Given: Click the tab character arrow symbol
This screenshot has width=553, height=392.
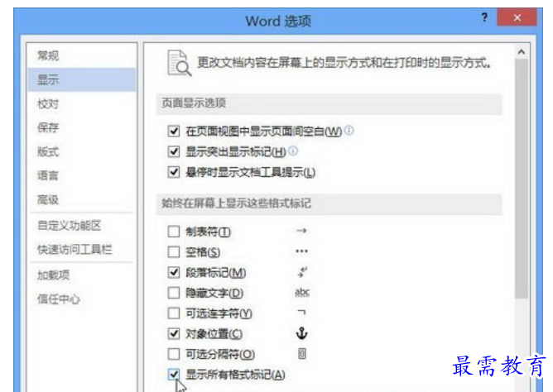Looking at the screenshot, I should [301, 231].
